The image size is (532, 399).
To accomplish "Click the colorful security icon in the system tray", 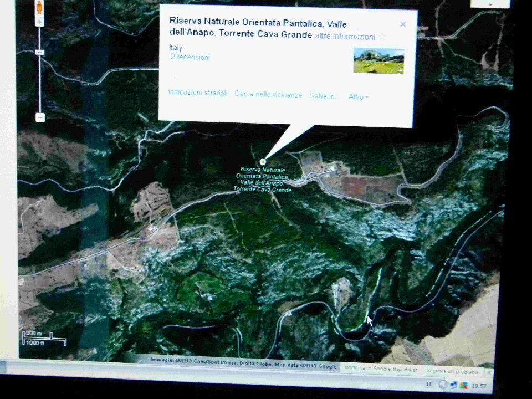I will pyautogui.click(x=464, y=386).
